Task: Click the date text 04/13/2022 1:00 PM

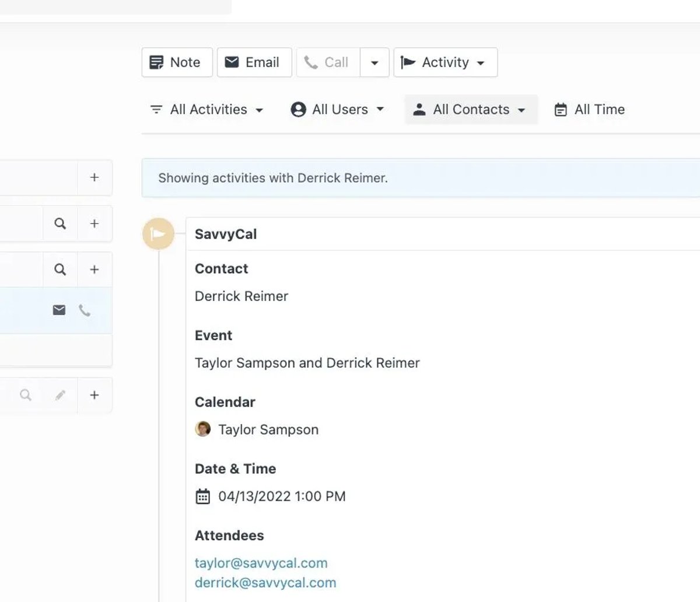Action: coord(282,496)
